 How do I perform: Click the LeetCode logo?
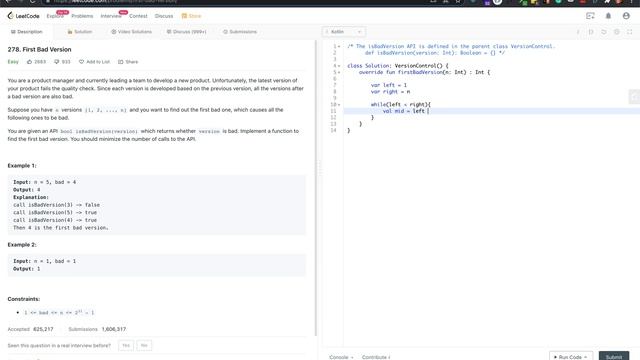pyautogui.click(x=23, y=16)
